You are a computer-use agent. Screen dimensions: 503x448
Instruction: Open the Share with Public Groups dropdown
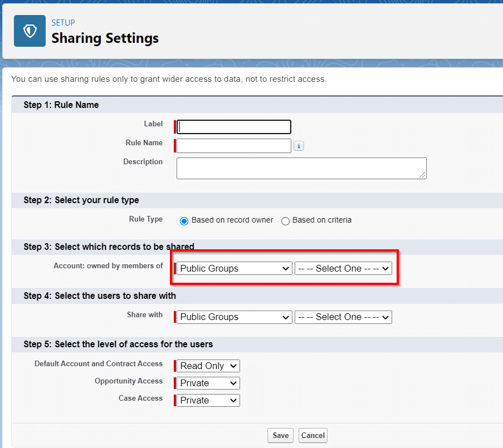234,317
